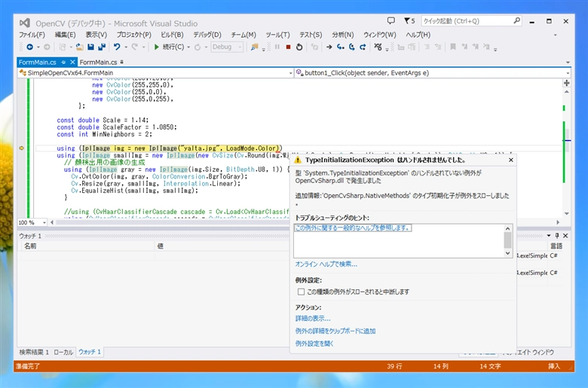Click the 名前 column header in Watch
Image resolution: width=588 pixels, height=388 pixels.
tap(87, 246)
